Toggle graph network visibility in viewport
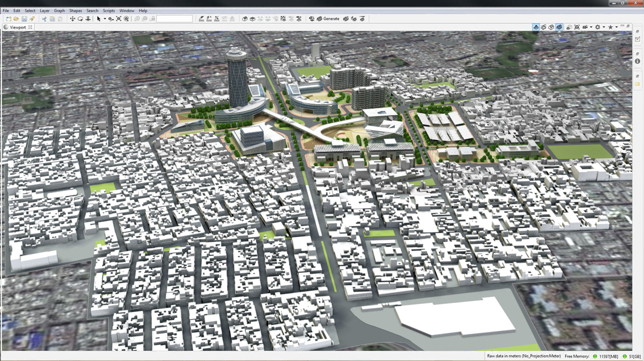The image size is (644, 361). [544, 27]
